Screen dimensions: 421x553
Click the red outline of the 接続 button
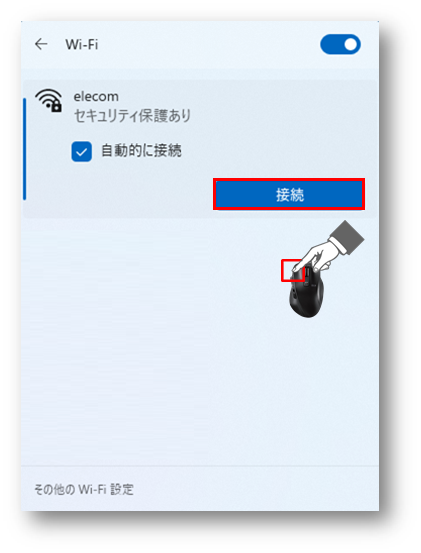(x=289, y=180)
